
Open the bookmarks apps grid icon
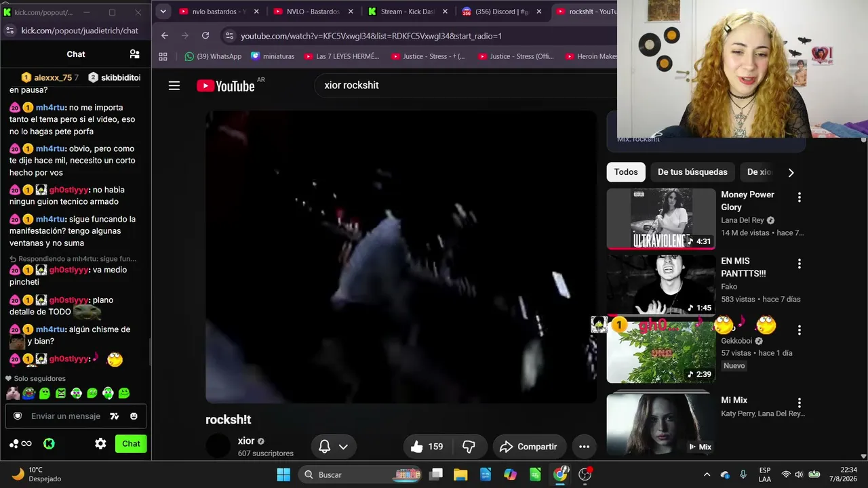click(163, 57)
